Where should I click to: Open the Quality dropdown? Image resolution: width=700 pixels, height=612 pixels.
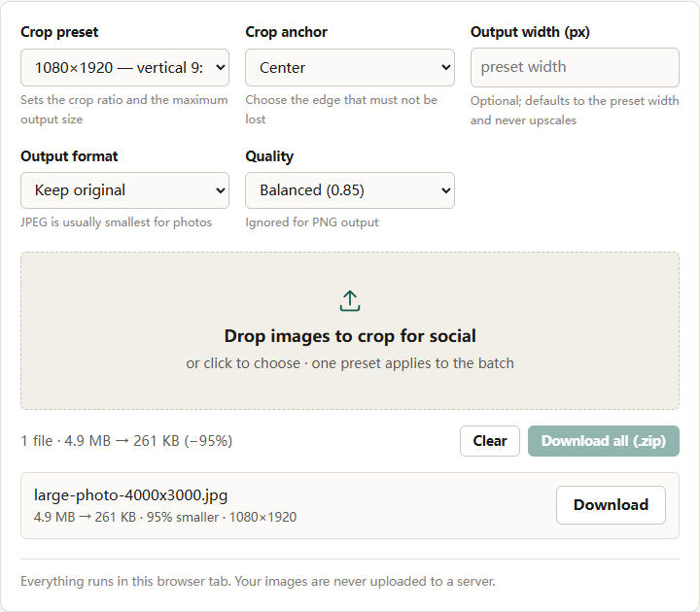(350, 190)
